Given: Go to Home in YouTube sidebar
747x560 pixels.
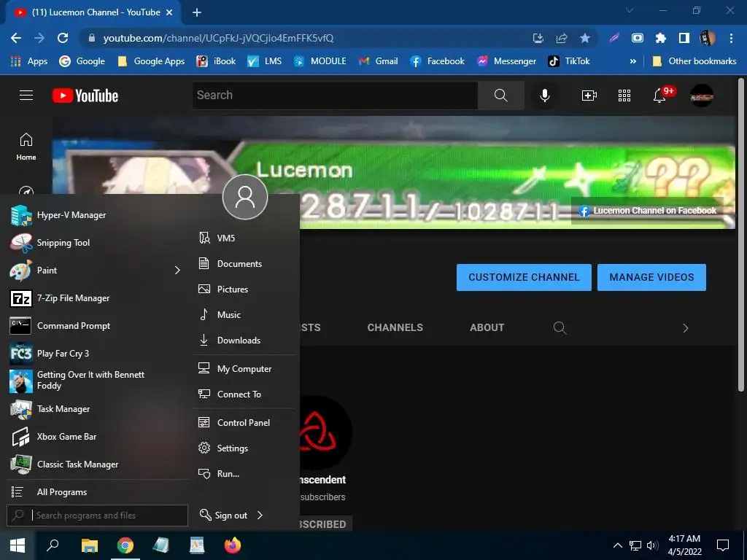Looking at the screenshot, I should click(26, 147).
